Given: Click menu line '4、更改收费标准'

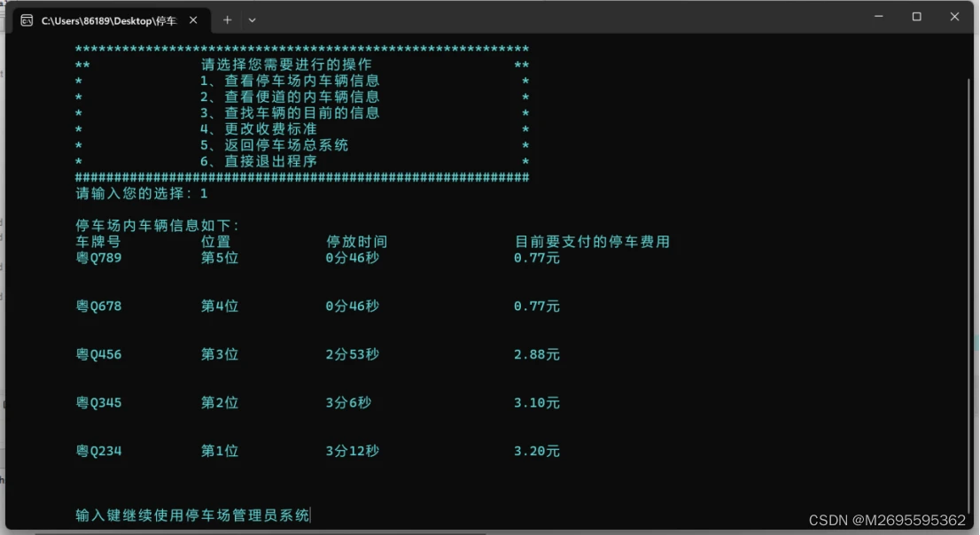Looking at the screenshot, I should tap(258, 129).
